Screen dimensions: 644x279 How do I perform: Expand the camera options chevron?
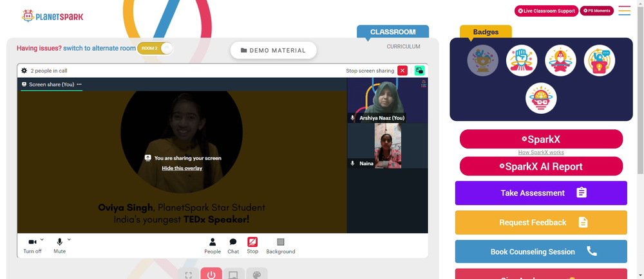click(x=42, y=240)
